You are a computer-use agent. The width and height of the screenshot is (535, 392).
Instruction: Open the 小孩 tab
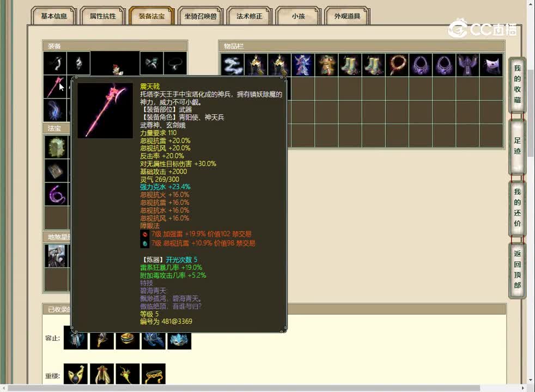click(298, 16)
